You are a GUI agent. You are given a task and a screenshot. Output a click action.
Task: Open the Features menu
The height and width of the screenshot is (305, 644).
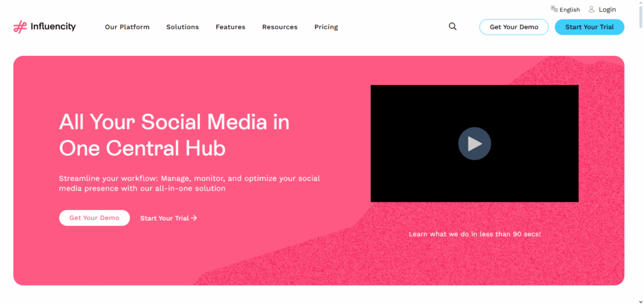point(230,27)
